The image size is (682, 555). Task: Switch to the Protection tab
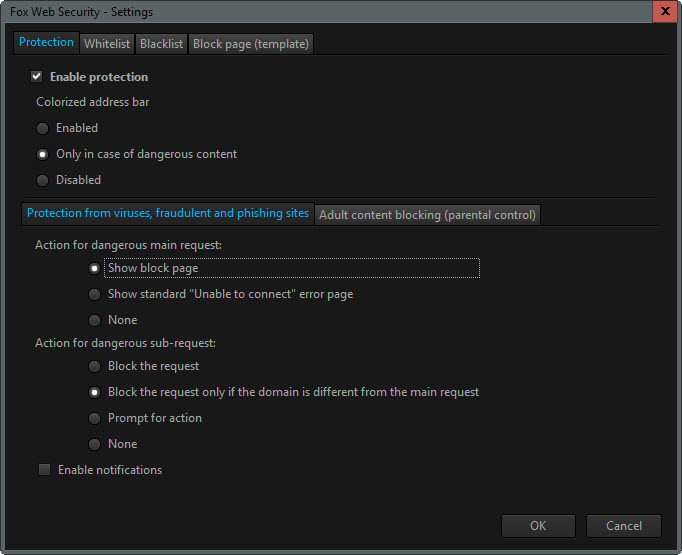46,43
